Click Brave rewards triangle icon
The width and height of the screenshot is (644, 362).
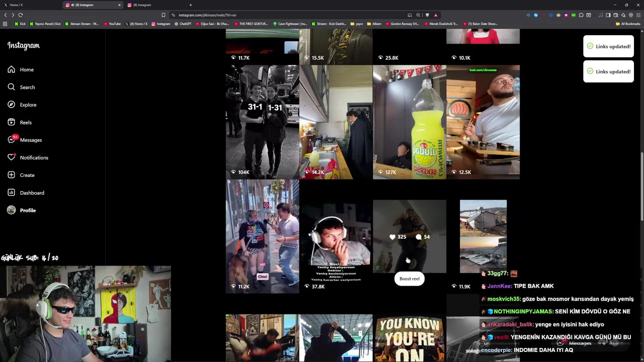pos(436,15)
